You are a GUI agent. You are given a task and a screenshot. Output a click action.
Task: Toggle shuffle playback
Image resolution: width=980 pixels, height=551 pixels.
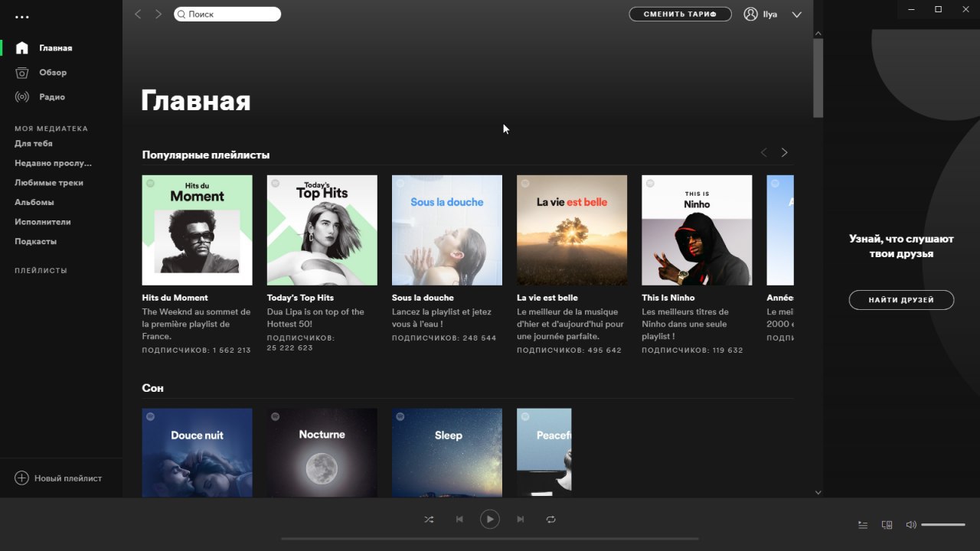[429, 520]
